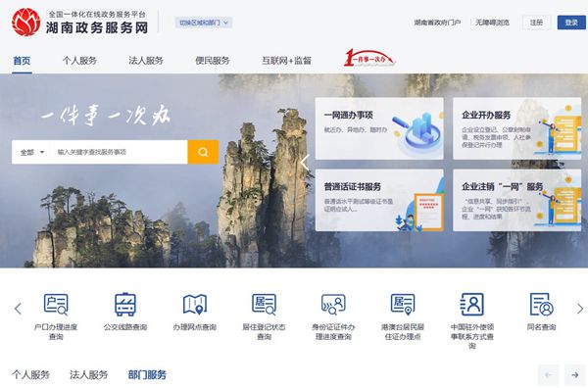
Task: Show next service icons with right chevron
Action: [x=580, y=309]
